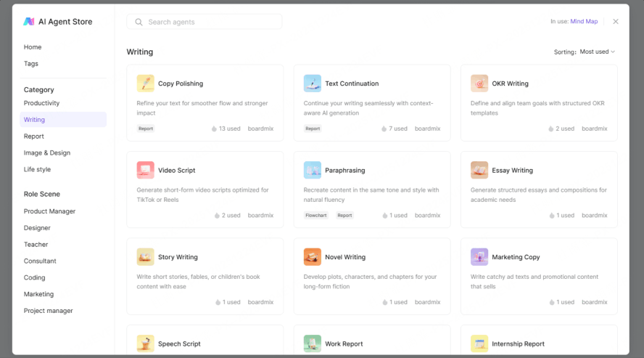Switch to the Image & Design category

click(x=47, y=153)
